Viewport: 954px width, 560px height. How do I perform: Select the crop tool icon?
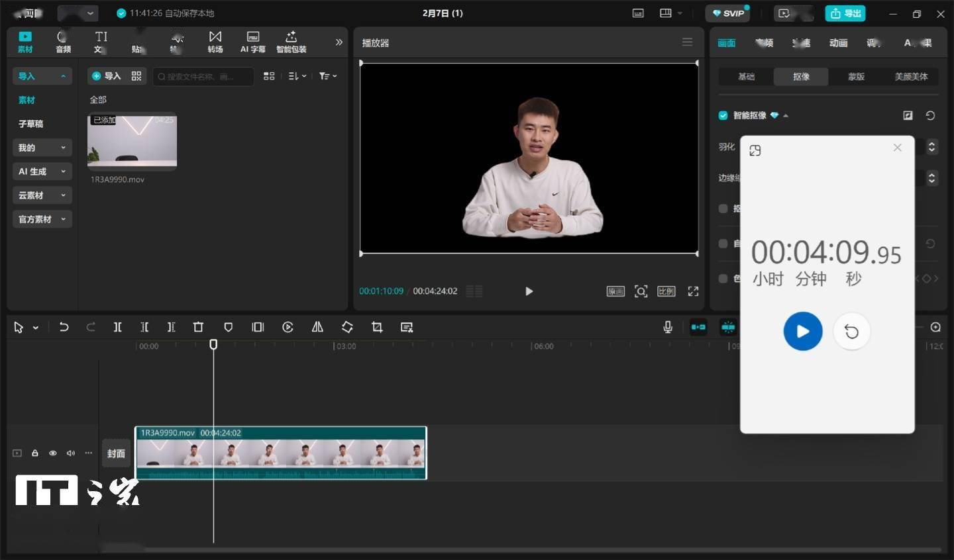point(377,327)
